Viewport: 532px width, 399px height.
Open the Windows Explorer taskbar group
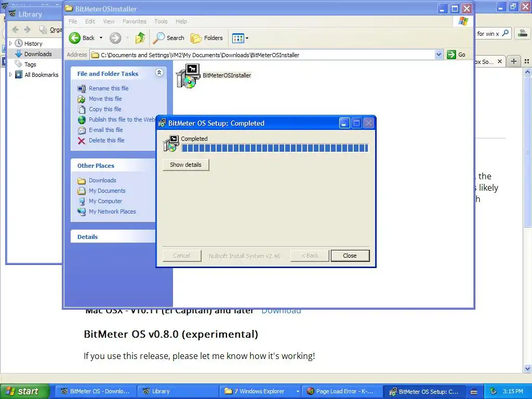260,391
